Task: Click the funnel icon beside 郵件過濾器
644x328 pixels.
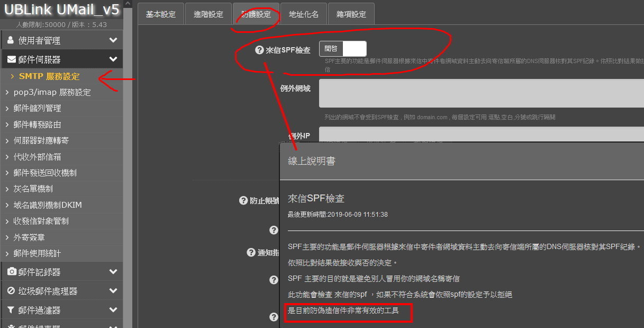Action: point(11,310)
